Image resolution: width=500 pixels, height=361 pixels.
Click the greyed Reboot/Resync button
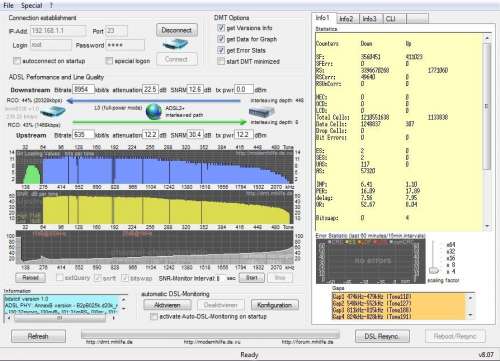(455, 336)
